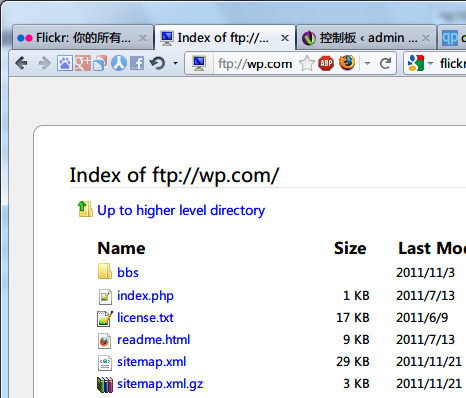Open the sitemap.xml file link
Viewport: 466px width, 398px height.
pyautogui.click(x=152, y=362)
